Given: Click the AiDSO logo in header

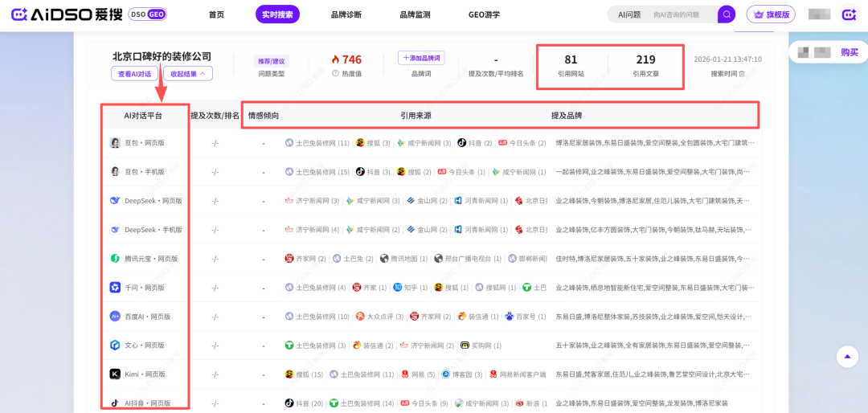Looking at the screenshot, I should [x=64, y=14].
